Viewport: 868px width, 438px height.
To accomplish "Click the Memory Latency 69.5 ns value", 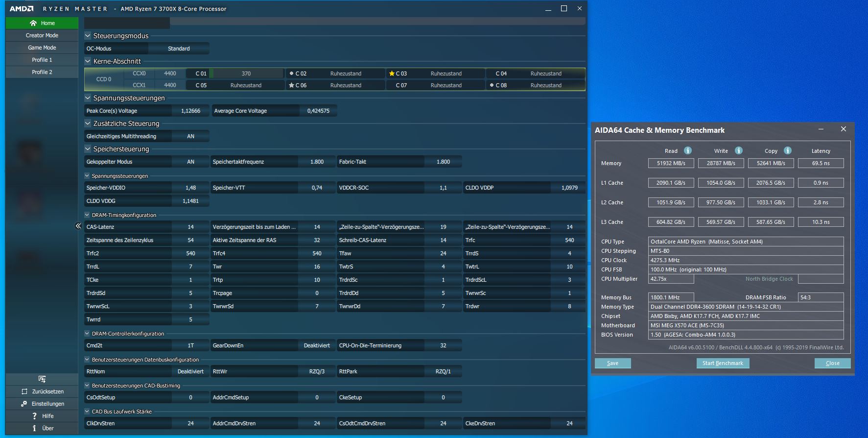I will [x=821, y=163].
